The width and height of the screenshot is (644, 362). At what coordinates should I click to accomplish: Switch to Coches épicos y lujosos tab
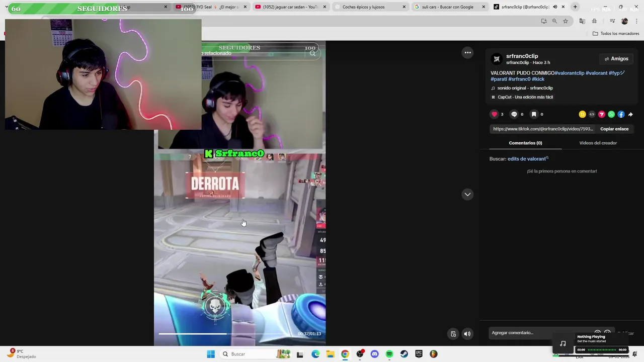[x=370, y=7]
